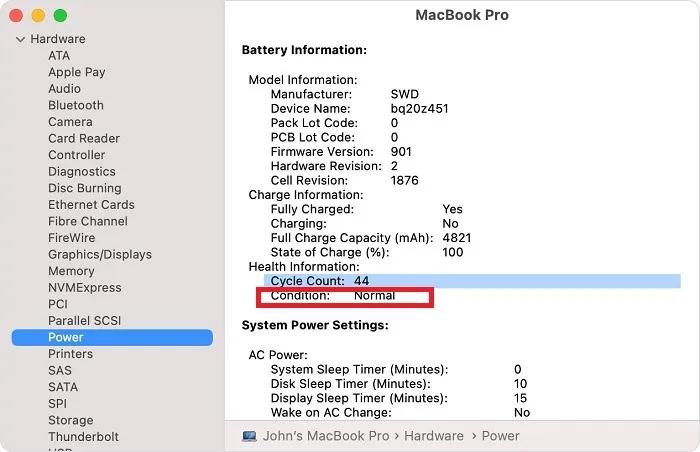Viewport: 700px width, 452px height.
Task: Click the Condition: Normal line
Action: point(345,296)
